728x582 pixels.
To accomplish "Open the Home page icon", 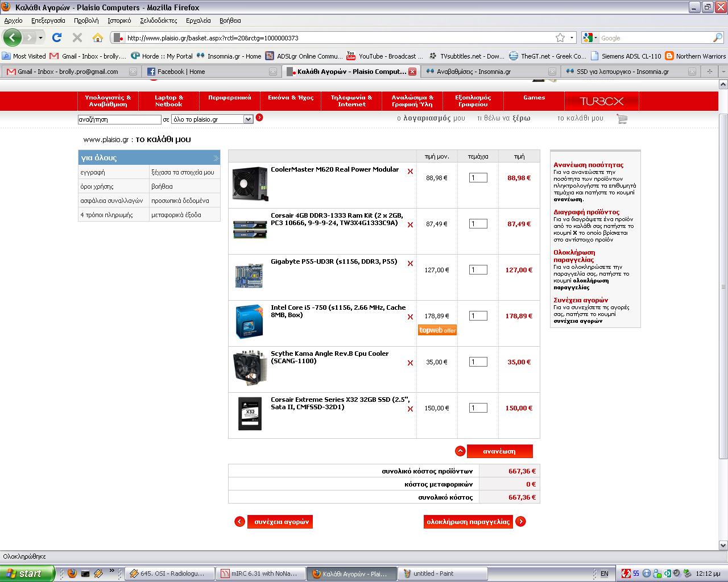I will (98, 38).
